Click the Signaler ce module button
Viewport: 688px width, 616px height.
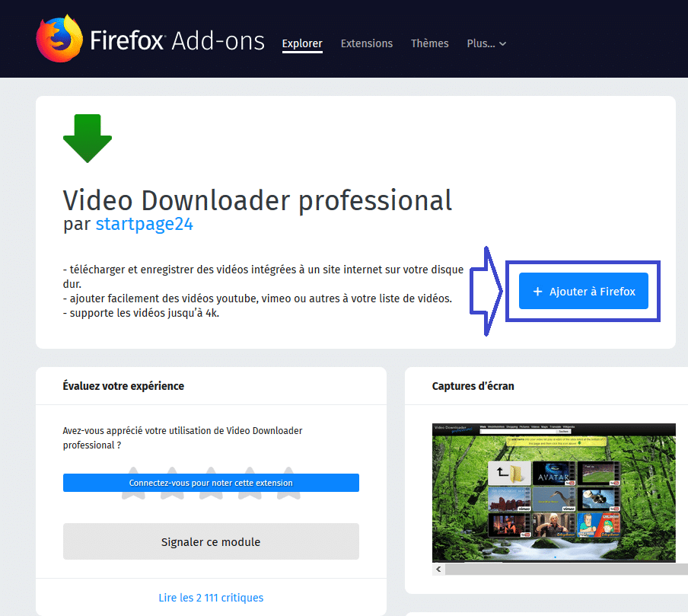(x=211, y=541)
